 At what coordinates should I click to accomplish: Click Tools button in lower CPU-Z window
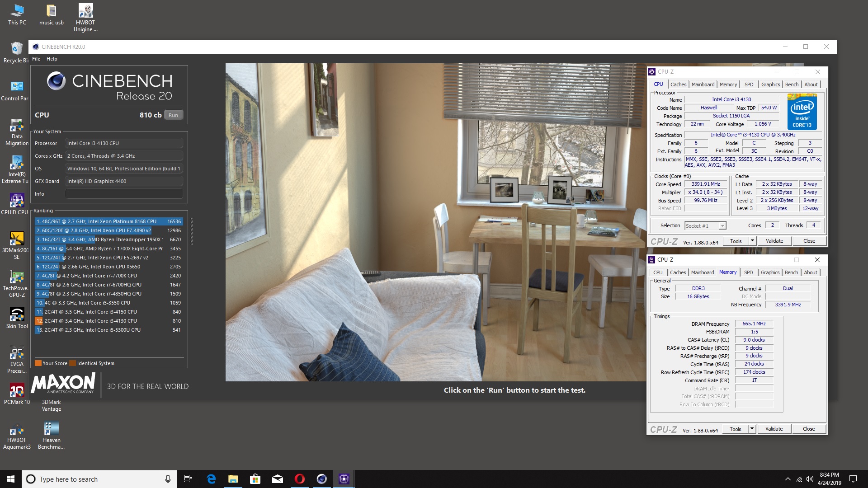736,429
